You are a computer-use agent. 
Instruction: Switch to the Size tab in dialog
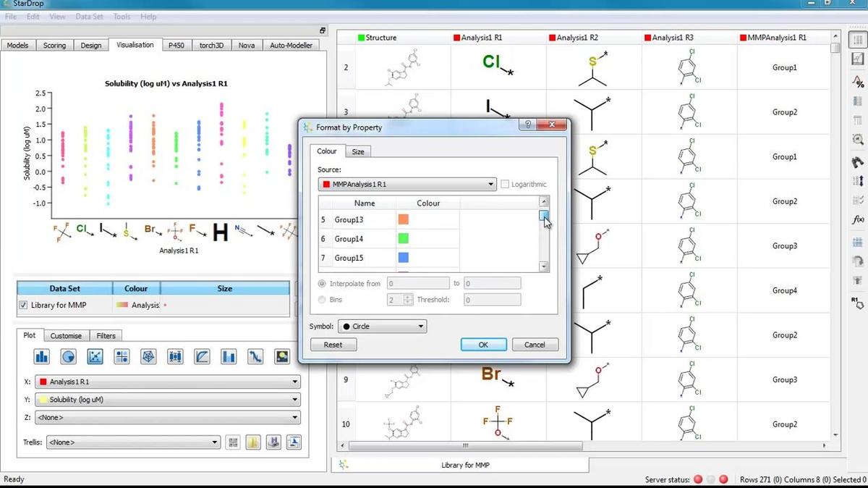(x=358, y=152)
